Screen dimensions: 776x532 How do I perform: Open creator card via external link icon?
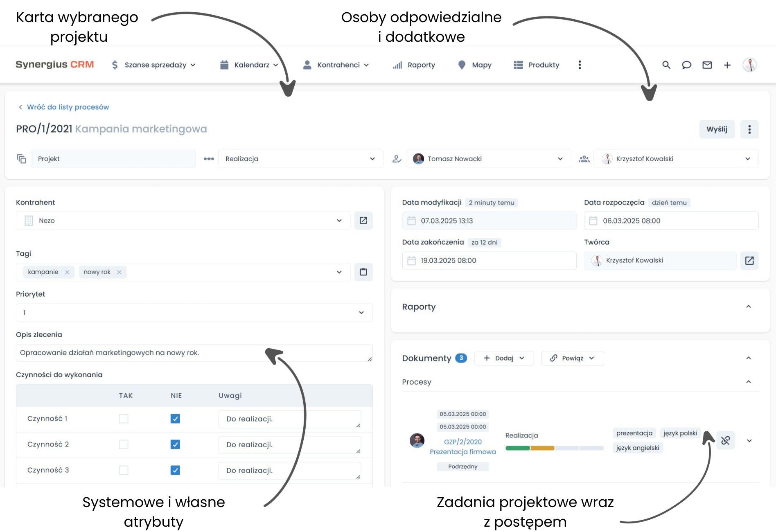tap(749, 261)
